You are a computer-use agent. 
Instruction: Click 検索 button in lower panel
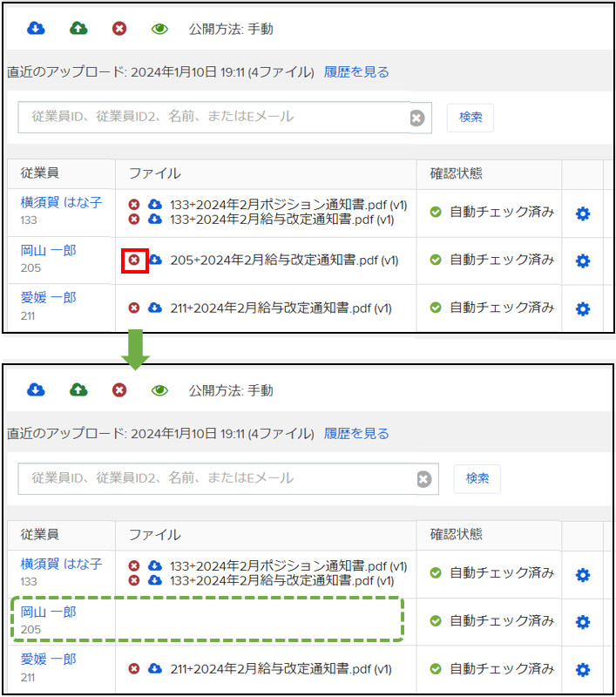pos(477,478)
